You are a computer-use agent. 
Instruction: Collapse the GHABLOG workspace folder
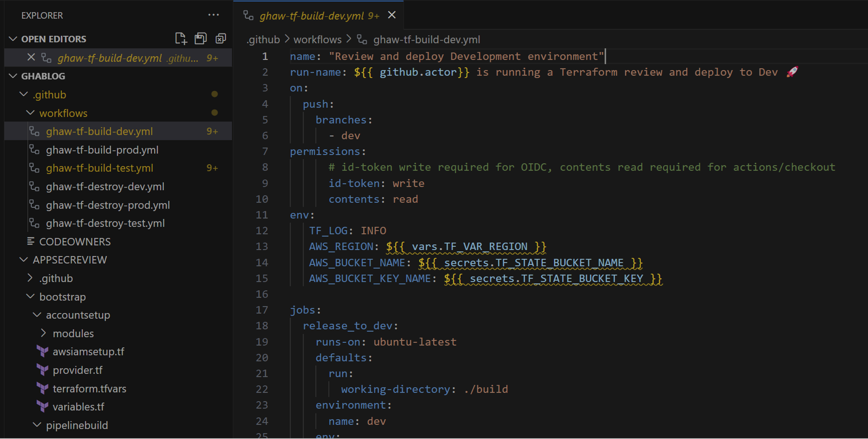(x=13, y=76)
